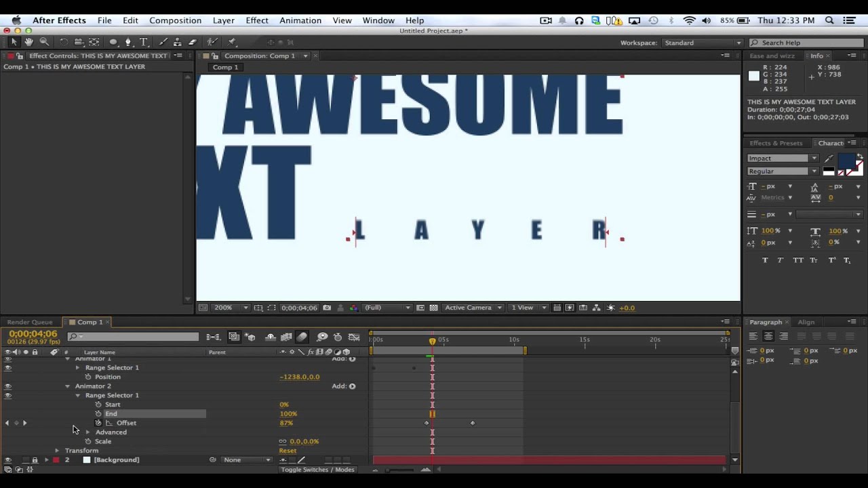Switch to the Align panel tab
The image size is (868, 488).
(x=806, y=322)
